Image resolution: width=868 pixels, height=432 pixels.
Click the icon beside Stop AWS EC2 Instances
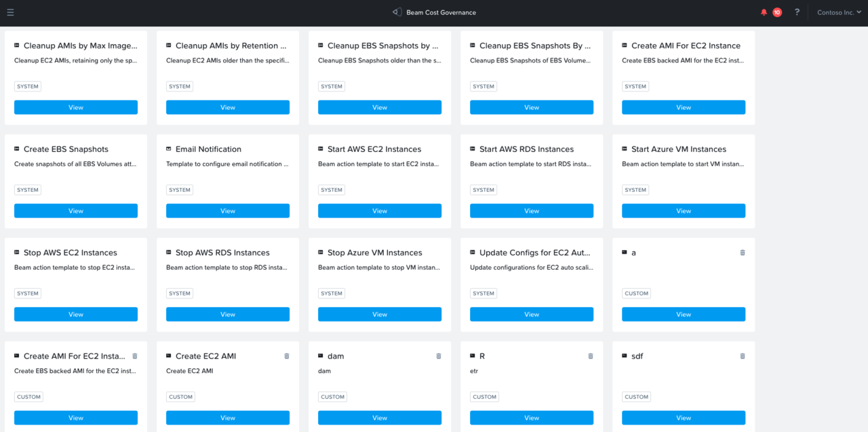[17, 252]
